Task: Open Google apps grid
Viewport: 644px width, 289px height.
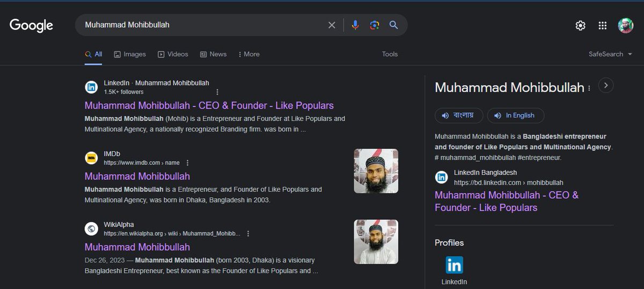Action: point(603,25)
